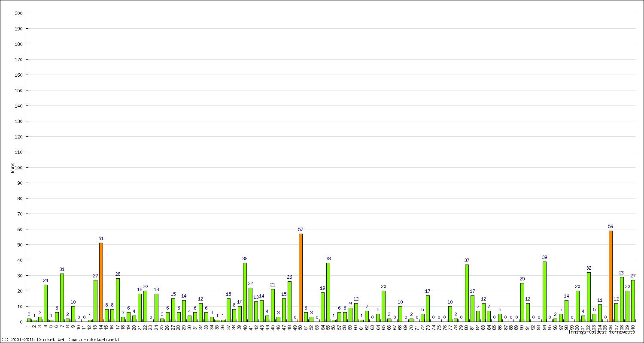Click the Cricket Web copyright notice
The image size is (644, 343).
(x=61, y=340)
